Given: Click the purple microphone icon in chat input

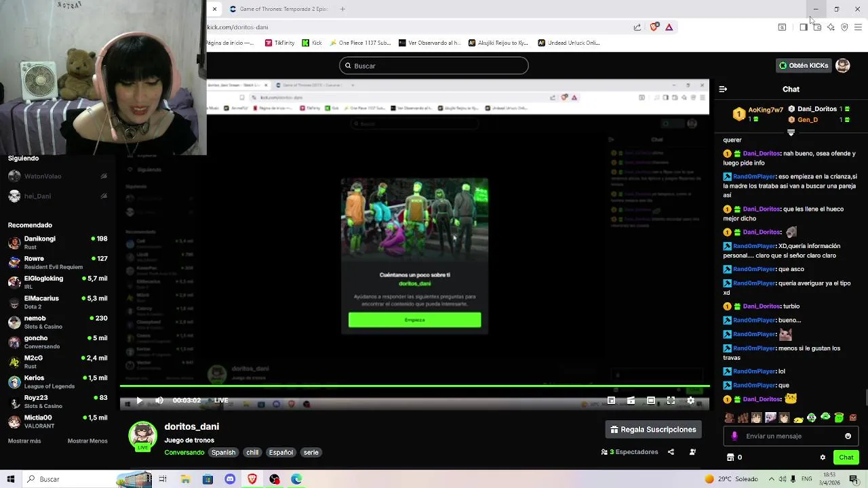Looking at the screenshot, I should pos(734,436).
